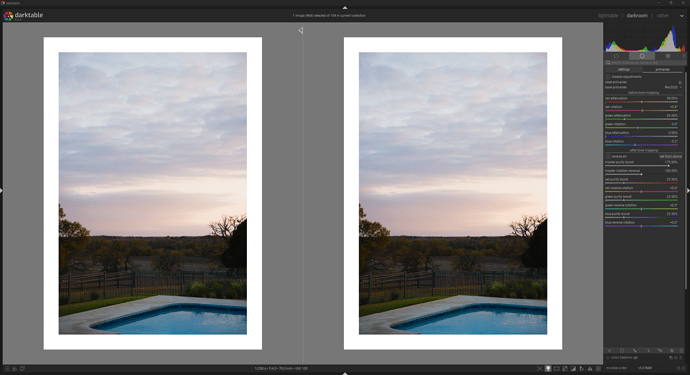Show the middle module group tab
690x375 pixels.
(642, 56)
